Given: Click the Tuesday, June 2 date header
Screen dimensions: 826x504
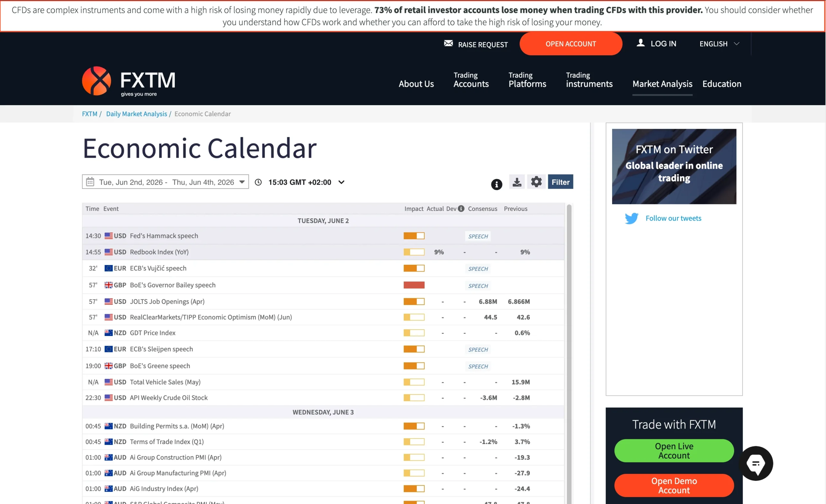Looking at the screenshot, I should 323,221.
